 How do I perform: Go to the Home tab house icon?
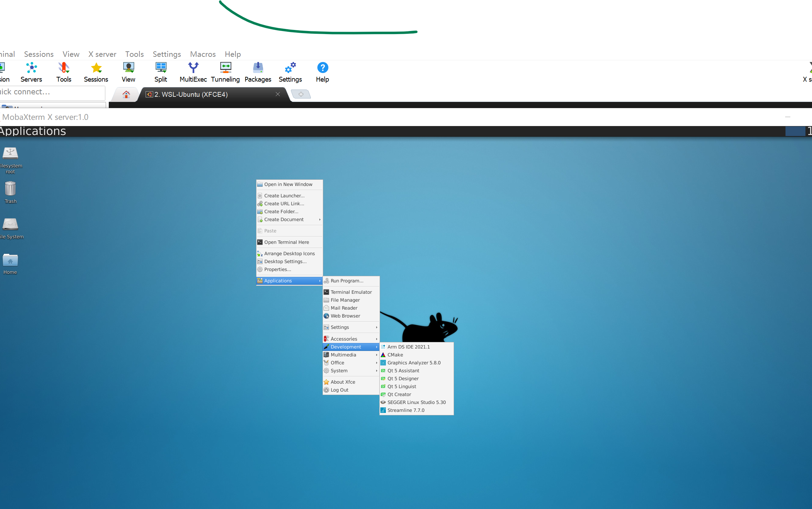click(126, 94)
